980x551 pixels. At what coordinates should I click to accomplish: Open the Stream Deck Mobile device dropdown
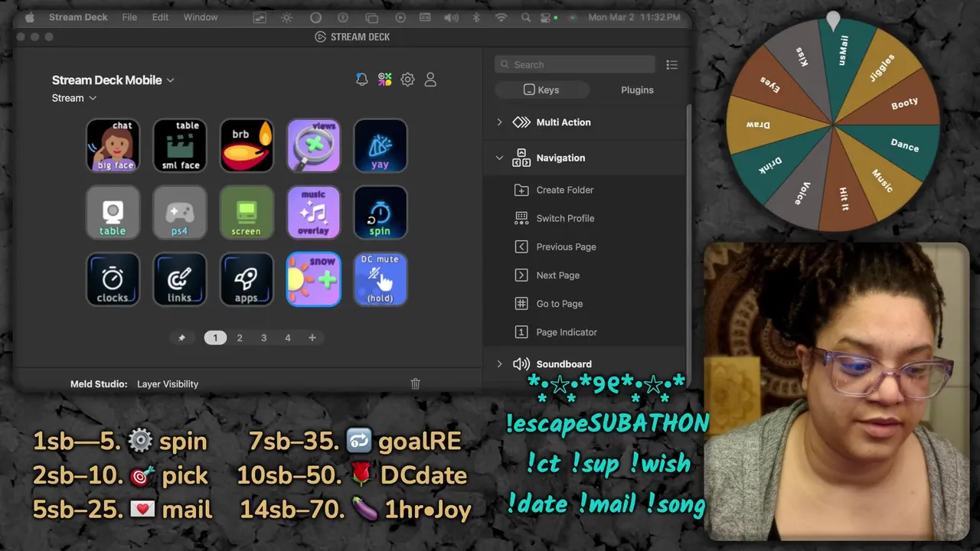[x=113, y=80]
